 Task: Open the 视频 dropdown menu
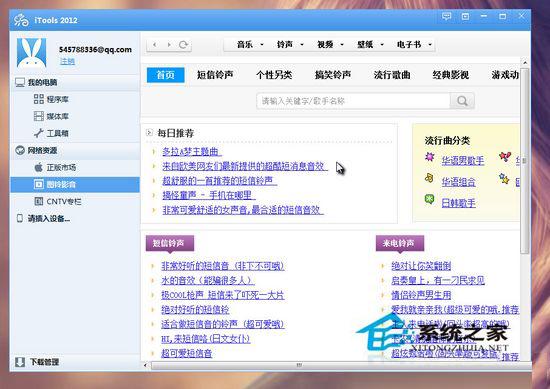[330, 45]
